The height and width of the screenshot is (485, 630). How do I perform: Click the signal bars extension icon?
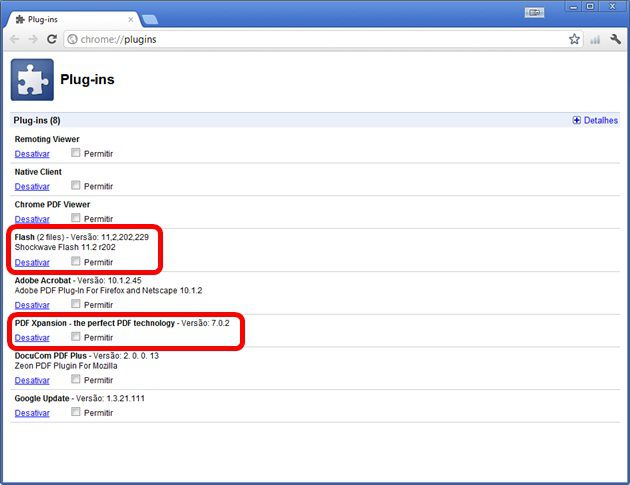pos(595,40)
